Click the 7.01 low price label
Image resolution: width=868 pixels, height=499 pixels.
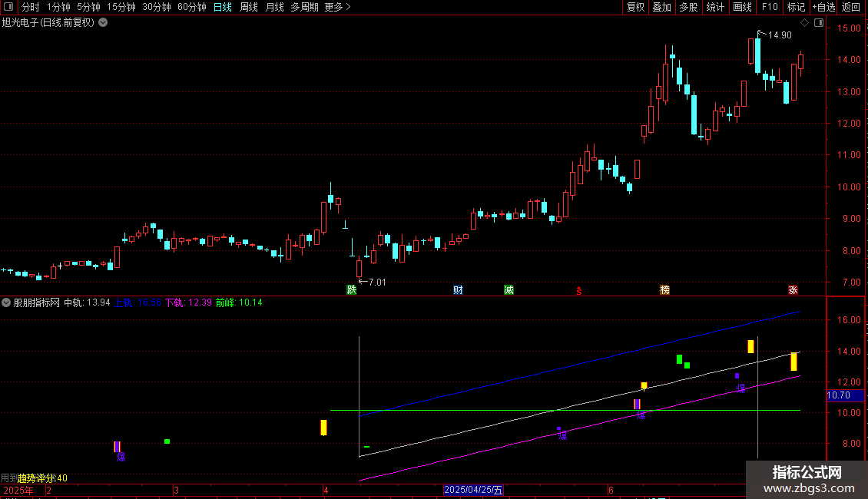(377, 283)
